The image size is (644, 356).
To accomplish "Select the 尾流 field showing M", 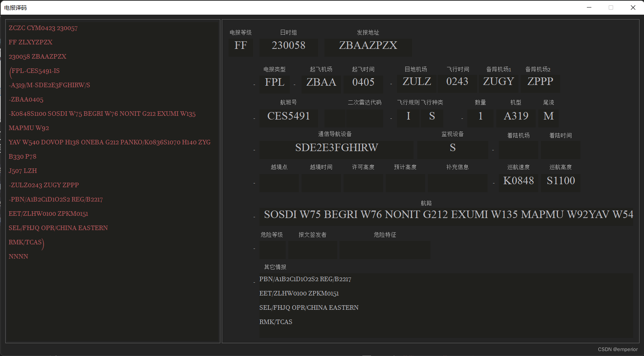I will click(548, 117).
